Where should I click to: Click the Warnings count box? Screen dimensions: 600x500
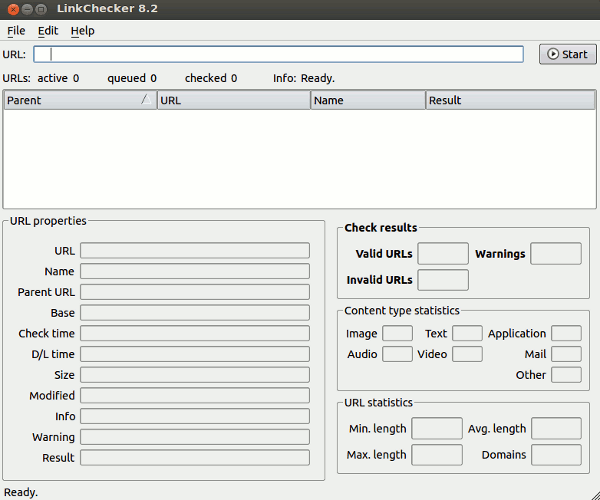tap(556, 253)
